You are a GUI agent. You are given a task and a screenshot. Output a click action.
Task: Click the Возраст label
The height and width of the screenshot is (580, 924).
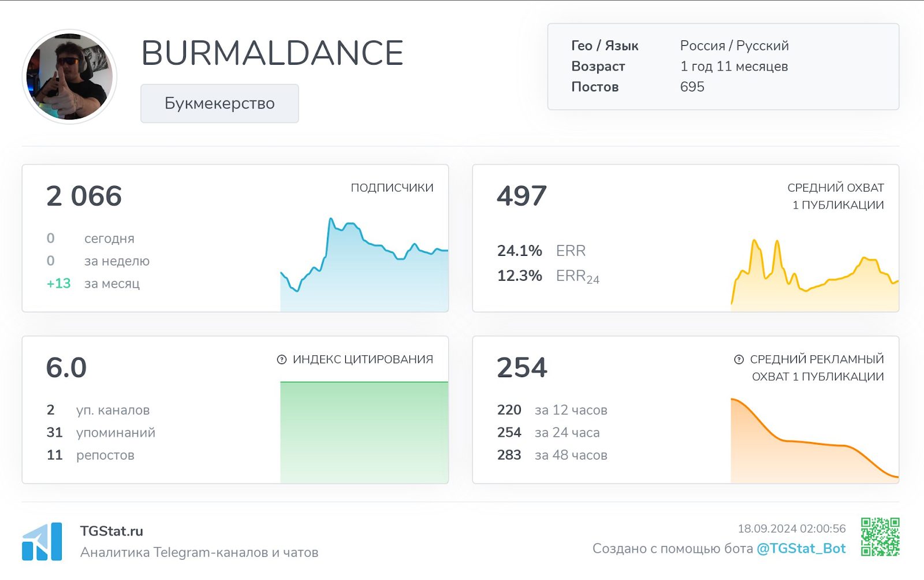tap(598, 66)
